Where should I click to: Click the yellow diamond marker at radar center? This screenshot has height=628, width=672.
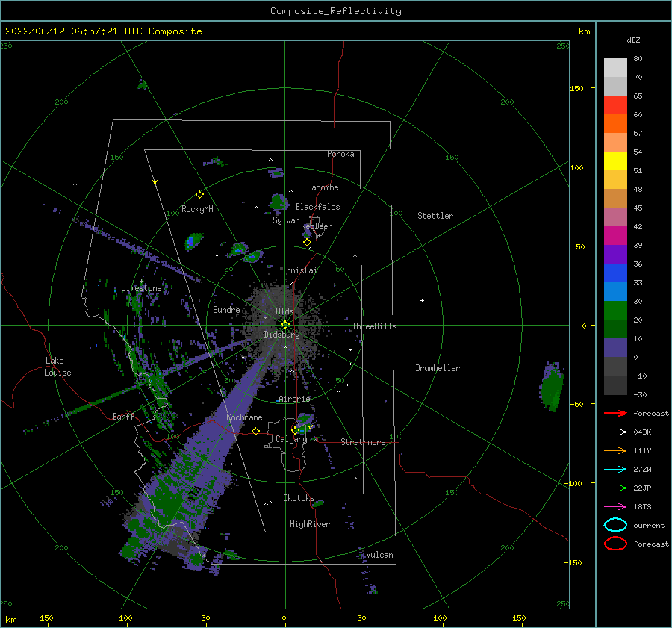pyautogui.click(x=285, y=325)
